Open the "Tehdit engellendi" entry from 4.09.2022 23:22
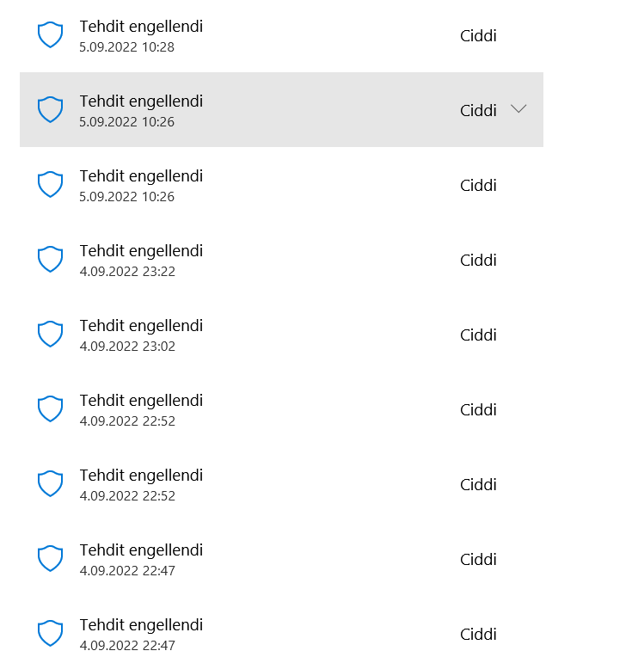644x657 pixels. coord(141,251)
